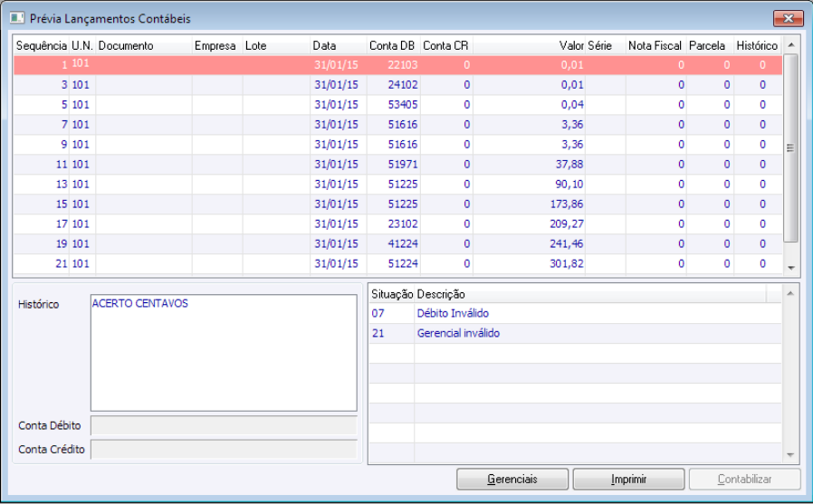This screenshot has width=813, height=504.
Task: Click the Imprimir button
Action: point(628,480)
